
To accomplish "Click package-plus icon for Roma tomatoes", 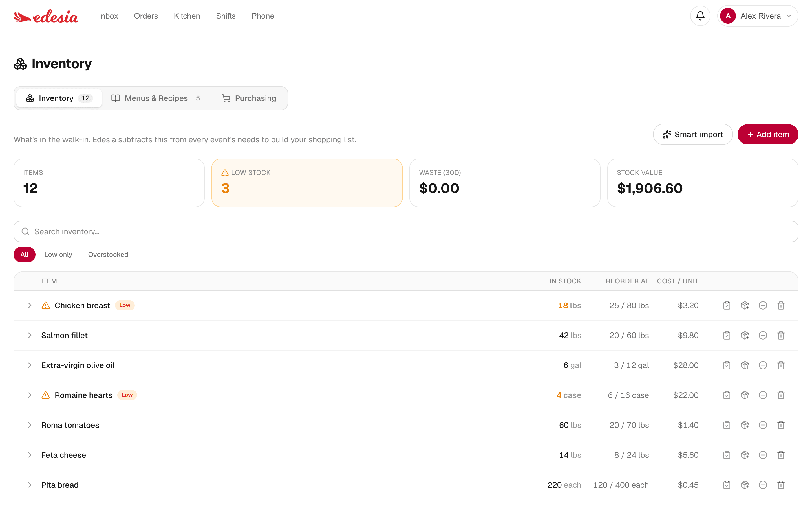I will (745, 425).
